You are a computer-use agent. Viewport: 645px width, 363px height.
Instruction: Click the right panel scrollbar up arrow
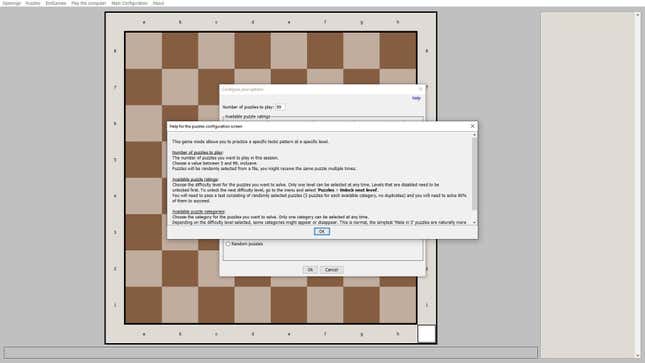pos(638,15)
